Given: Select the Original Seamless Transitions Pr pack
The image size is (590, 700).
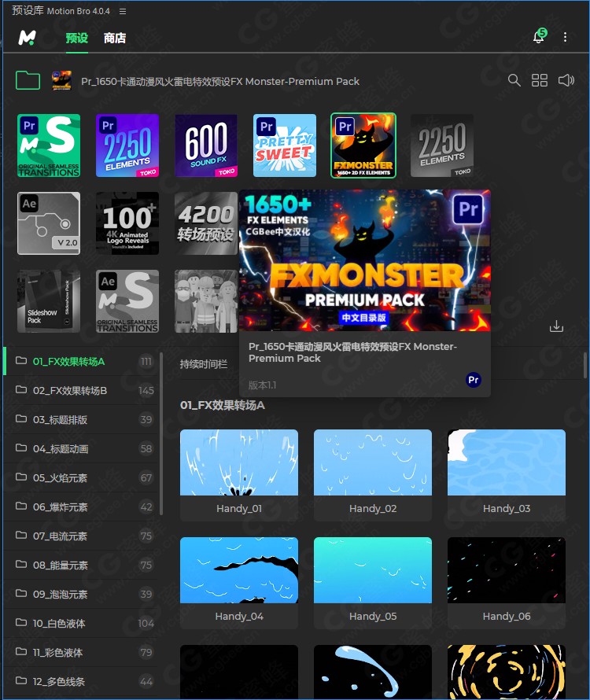Looking at the screenshot, I should coord(49,146).
